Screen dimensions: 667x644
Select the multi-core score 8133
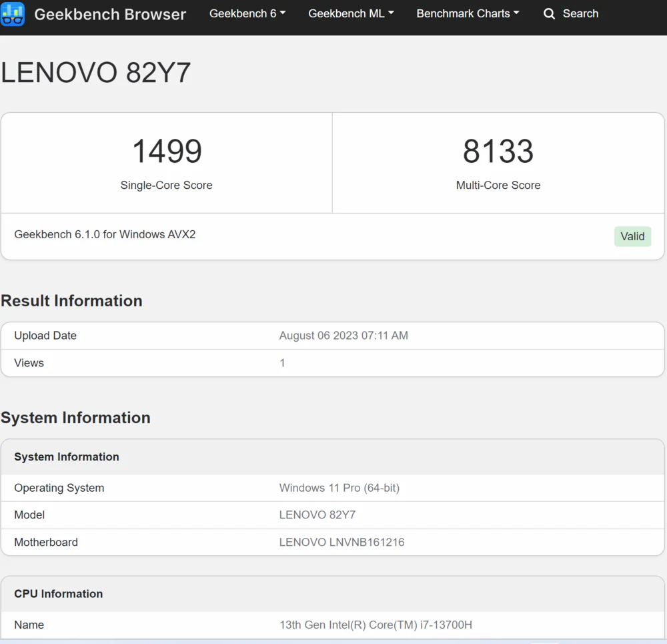pyautogui.click(x=498, y=151)
